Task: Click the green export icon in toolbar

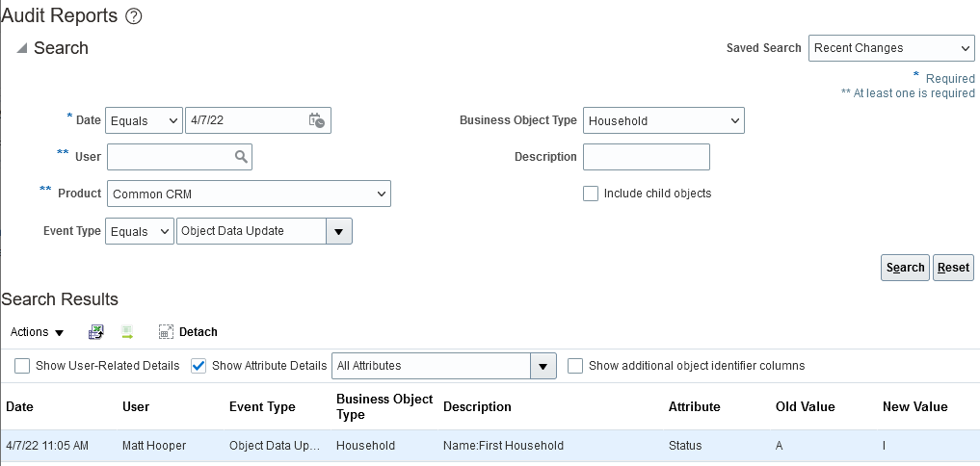Action: (127, 332)
